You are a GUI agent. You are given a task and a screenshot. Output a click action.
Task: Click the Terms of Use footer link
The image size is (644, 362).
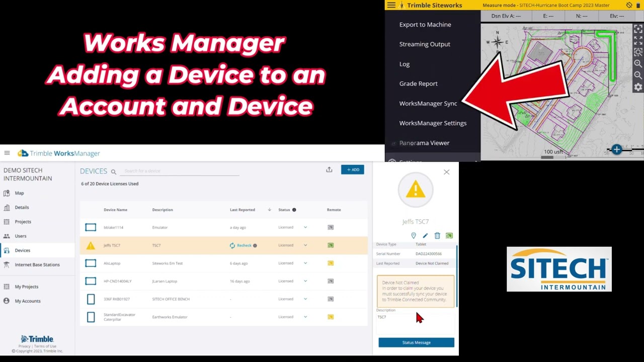pyautogui.click(x=45, y=346)
